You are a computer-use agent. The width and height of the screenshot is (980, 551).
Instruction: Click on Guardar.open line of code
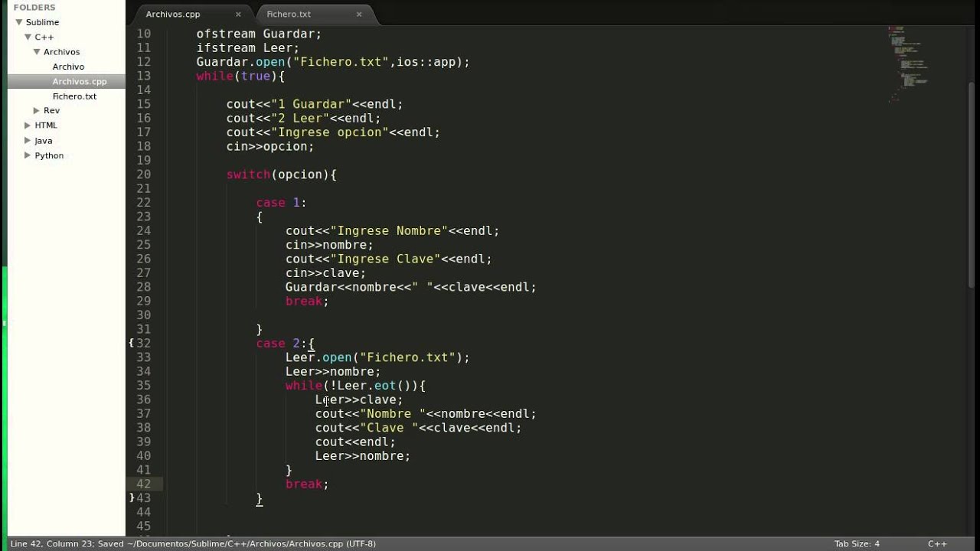click(333, 62)
